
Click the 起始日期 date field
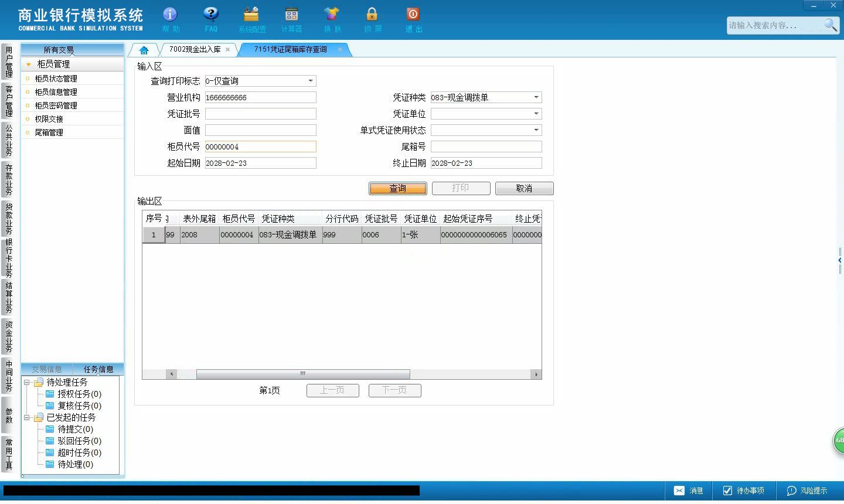click(261, 163)
